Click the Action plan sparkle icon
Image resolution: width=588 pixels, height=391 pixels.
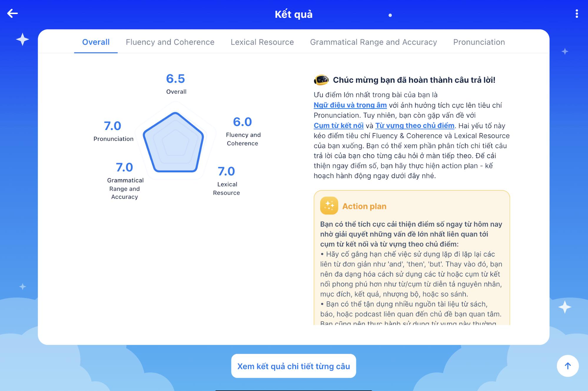pyautogui.click(x=329, y=206)
